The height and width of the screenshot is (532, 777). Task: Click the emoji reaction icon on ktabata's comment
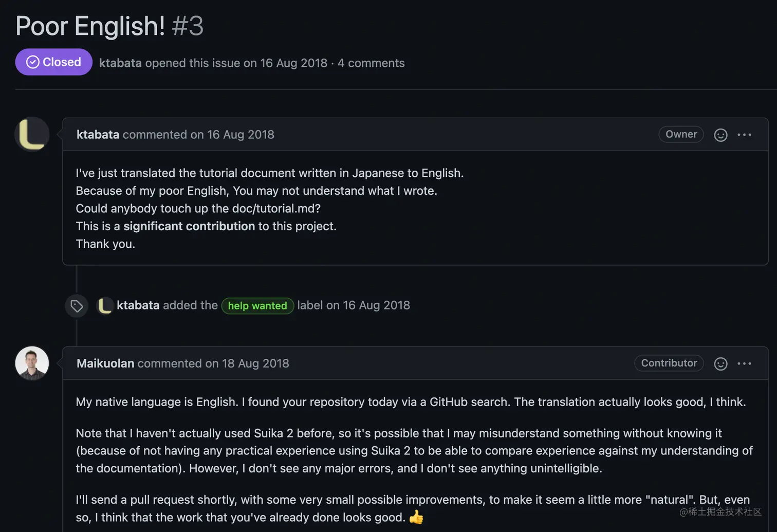point(720,135)
